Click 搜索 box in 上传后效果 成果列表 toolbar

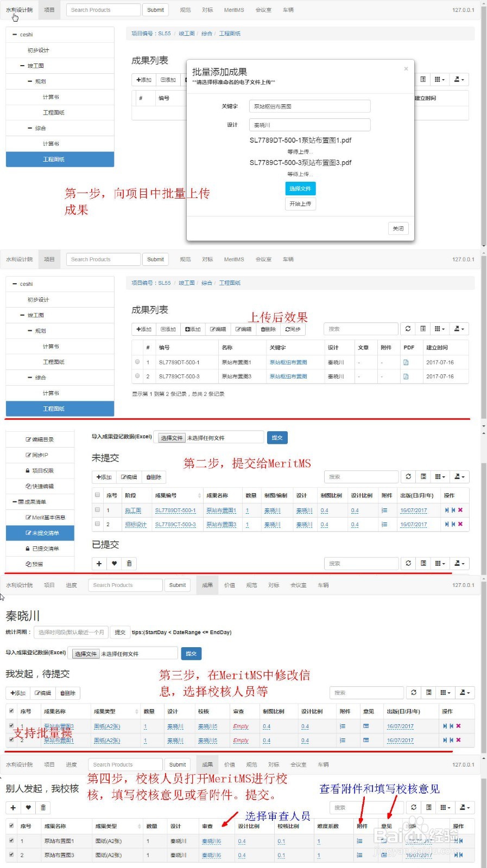coord(361,329)
